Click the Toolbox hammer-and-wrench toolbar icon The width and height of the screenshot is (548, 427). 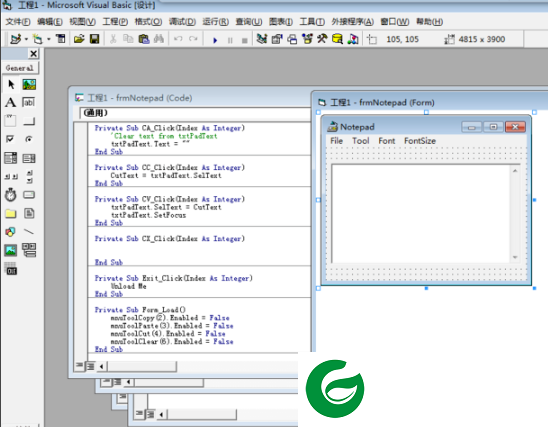[x=322, y=39]
